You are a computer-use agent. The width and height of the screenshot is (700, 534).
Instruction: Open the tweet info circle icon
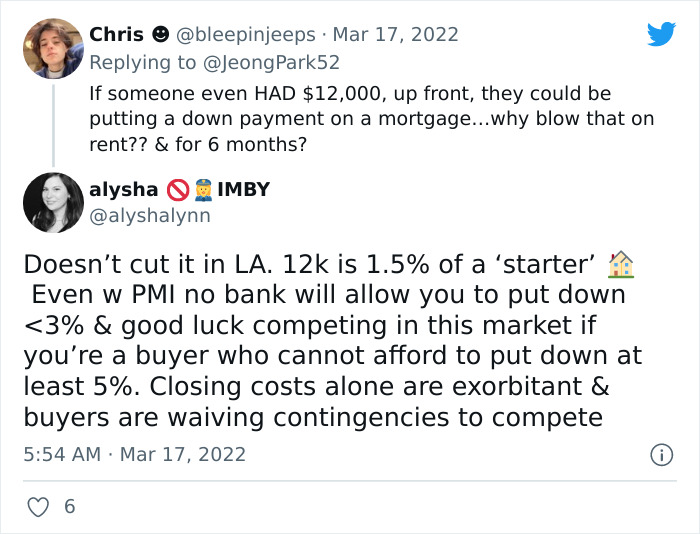(661, 454)
